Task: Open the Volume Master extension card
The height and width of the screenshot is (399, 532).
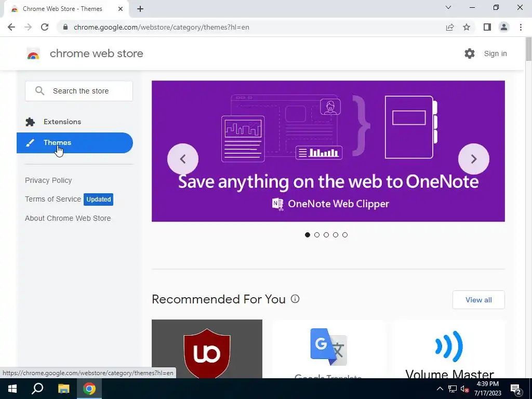Action: pos(449,349)
